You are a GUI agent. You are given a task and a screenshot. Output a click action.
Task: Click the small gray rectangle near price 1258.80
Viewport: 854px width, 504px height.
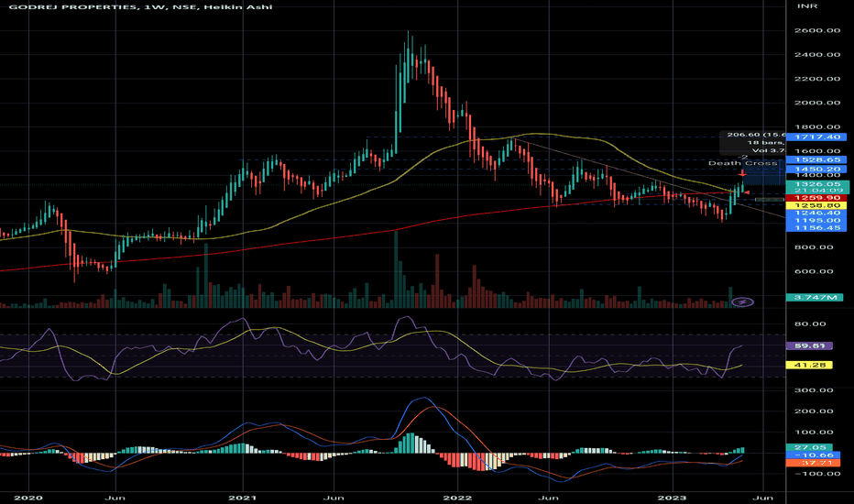click(770, 200)
